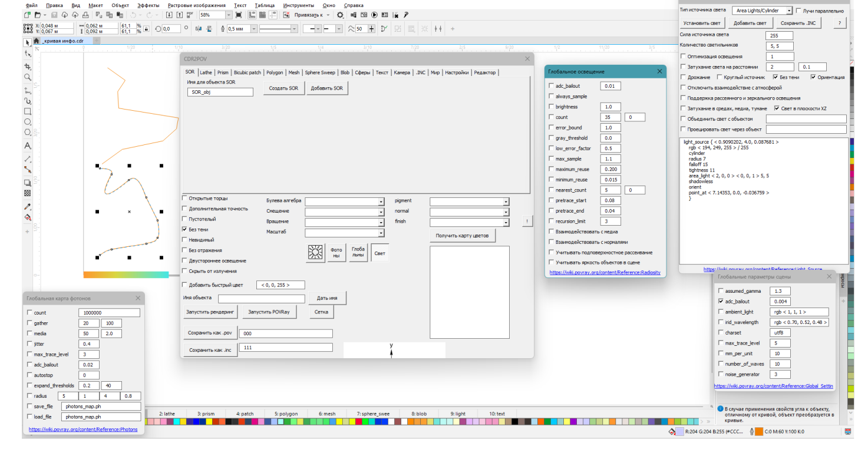Screen dimensions: 868x456
Task: Open the 'Булева алгебра' dropdown
Action: pos(381,201)
